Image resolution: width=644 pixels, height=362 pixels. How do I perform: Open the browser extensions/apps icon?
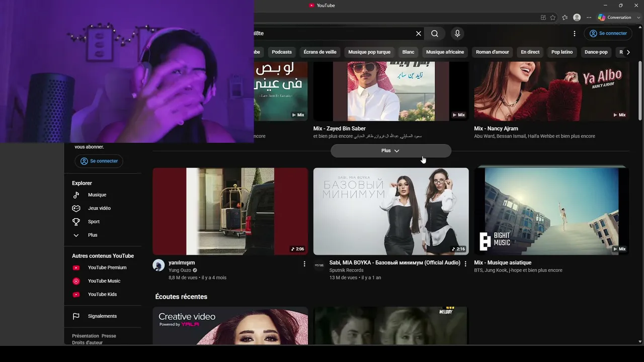coord(543,18)
